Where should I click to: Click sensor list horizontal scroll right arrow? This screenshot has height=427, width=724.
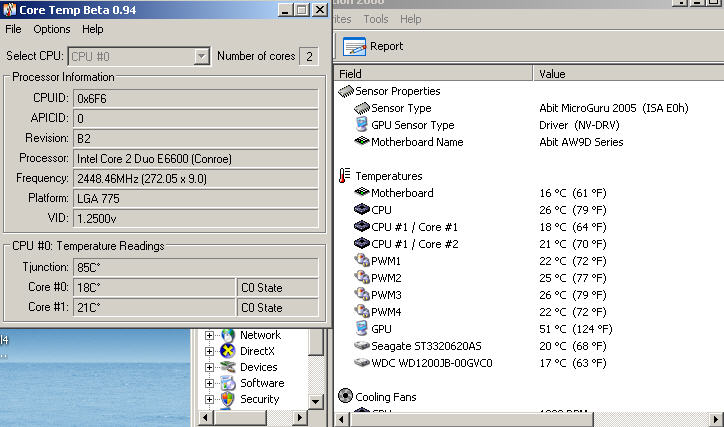click(x=716, y=420)
